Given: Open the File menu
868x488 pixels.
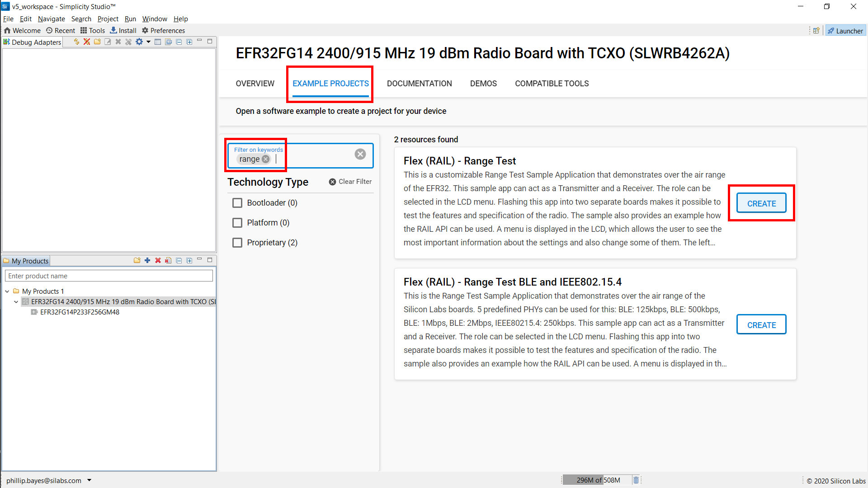Looking at the screenshot, I should point(8,19).
